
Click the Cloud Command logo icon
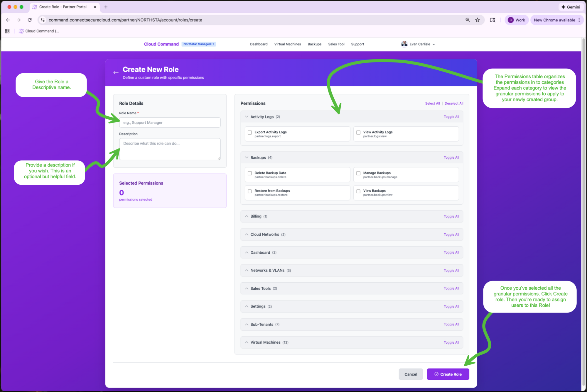point(21,31)
